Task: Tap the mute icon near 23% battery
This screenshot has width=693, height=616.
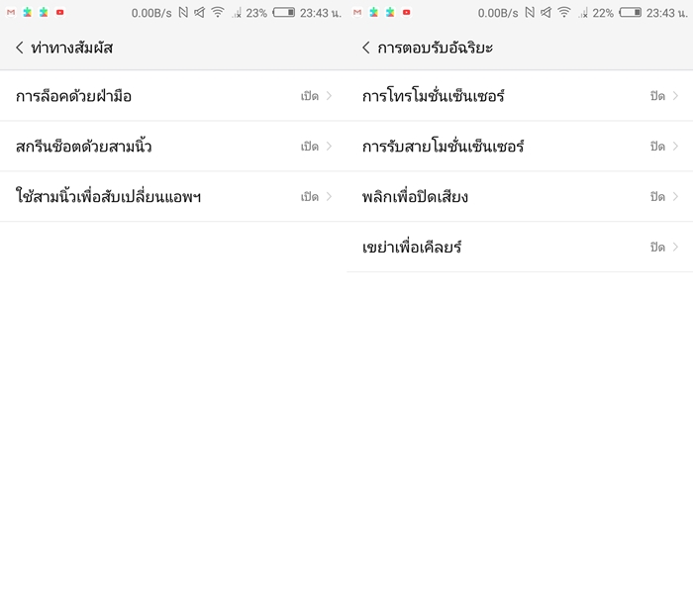Action: point(200,13)
